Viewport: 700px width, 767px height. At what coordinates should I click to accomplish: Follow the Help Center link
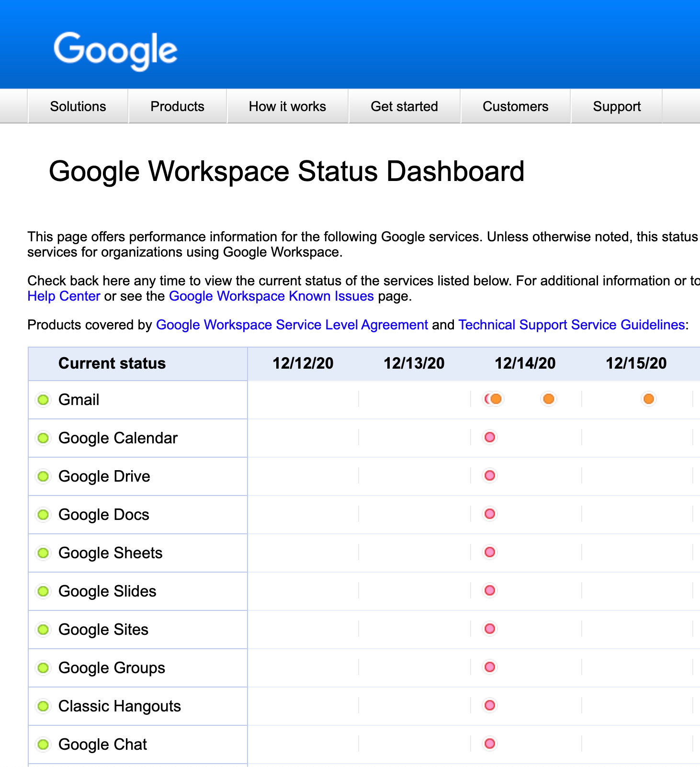64,296
